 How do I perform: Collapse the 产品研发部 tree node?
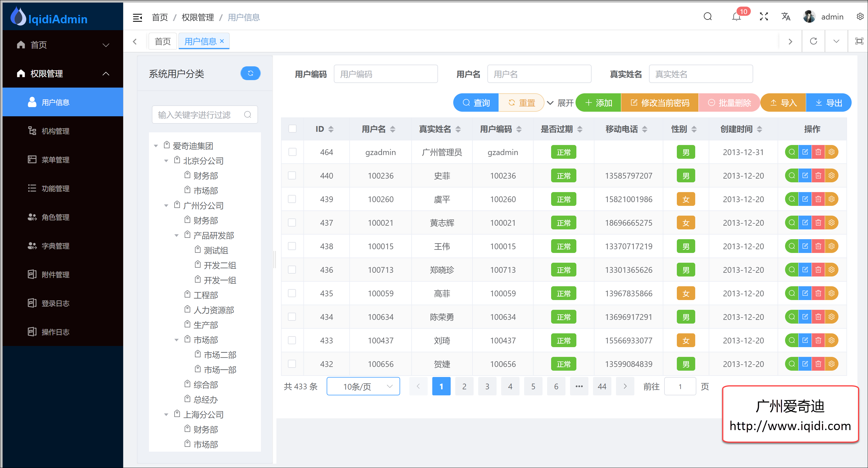176,235
